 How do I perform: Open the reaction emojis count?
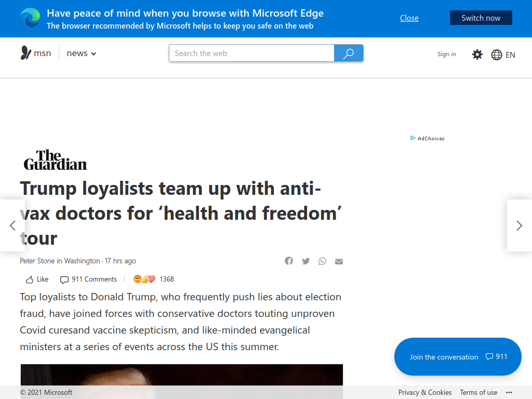tap(153, 279)
